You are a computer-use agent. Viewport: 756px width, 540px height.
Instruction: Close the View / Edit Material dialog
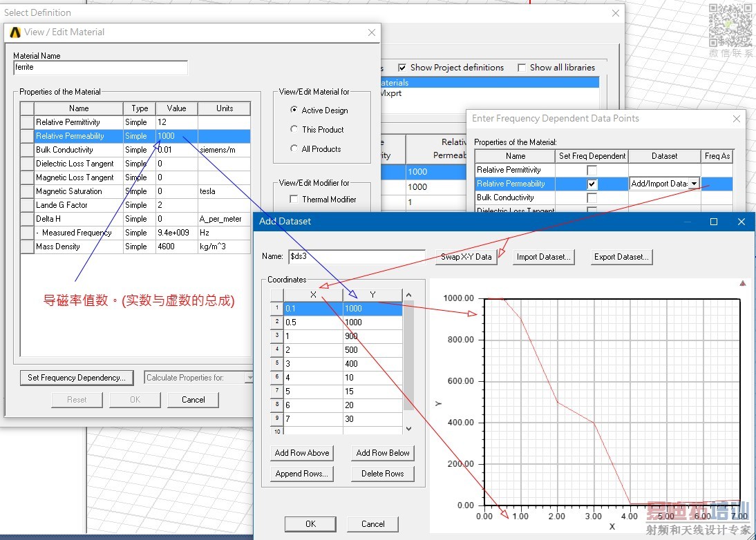tap(372, 32)
